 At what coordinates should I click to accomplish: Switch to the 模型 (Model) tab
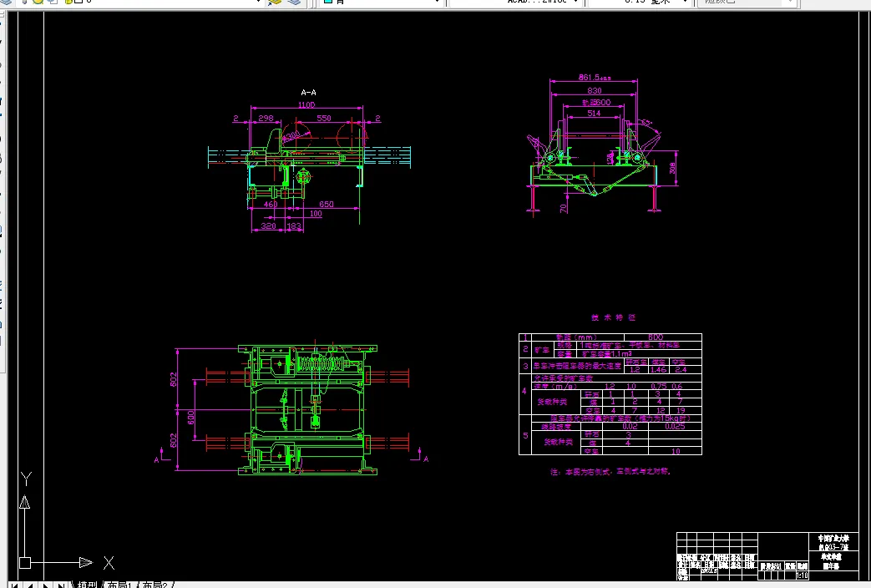click(87, 585)
